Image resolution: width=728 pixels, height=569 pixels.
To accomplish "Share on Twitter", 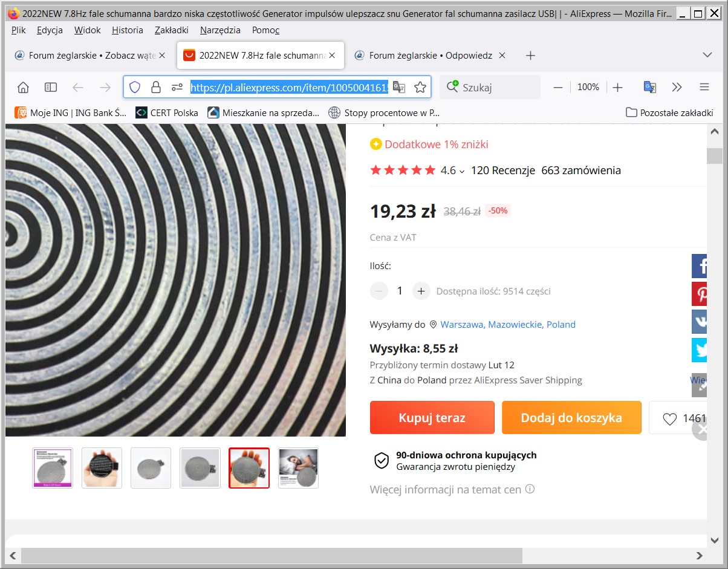I will (700, 350).
